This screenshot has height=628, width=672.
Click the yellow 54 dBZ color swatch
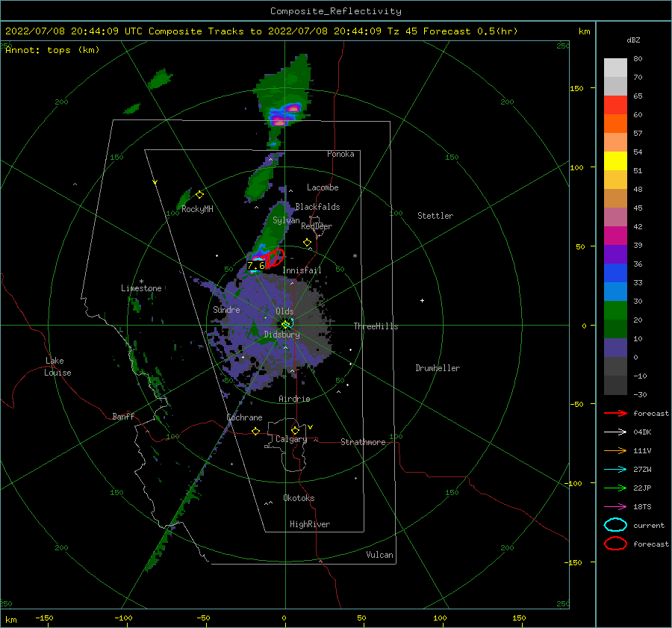(615, 161)
